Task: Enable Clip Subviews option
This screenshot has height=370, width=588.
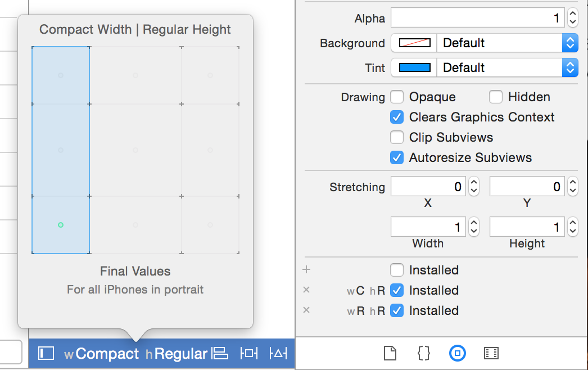Action: pos(397,137)
